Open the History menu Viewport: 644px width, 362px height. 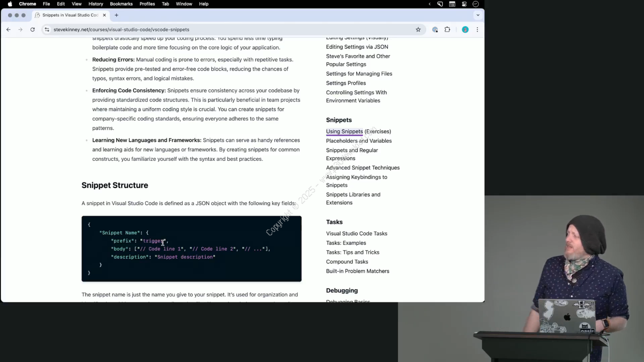[x=96, y=4]
